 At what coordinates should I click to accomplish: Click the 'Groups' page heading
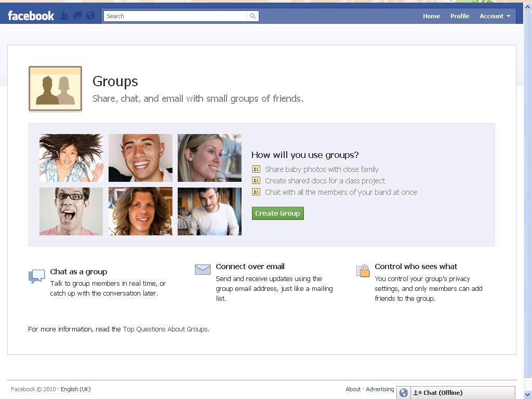point(115,82)
